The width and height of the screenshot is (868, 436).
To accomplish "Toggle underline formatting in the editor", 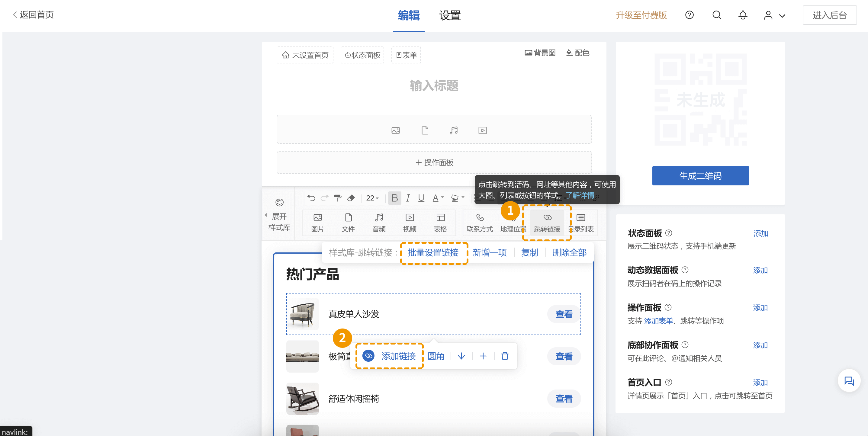I will pos(421,198).
